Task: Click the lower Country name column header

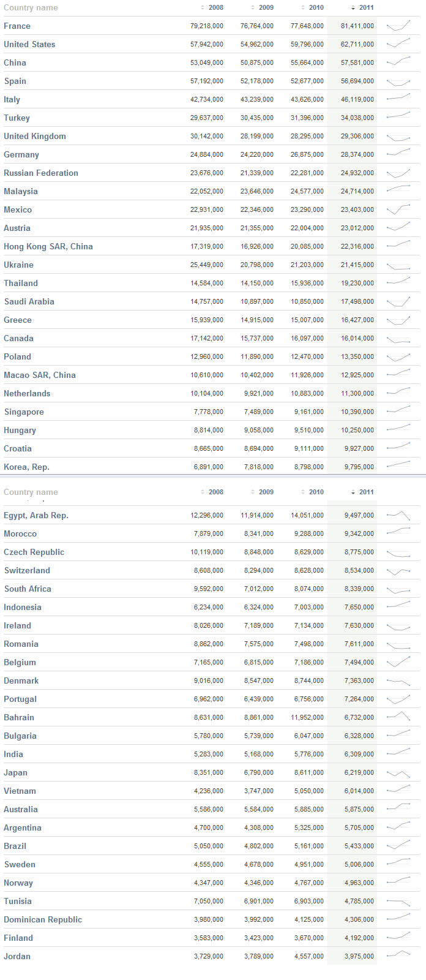Action: pos(31,492)
